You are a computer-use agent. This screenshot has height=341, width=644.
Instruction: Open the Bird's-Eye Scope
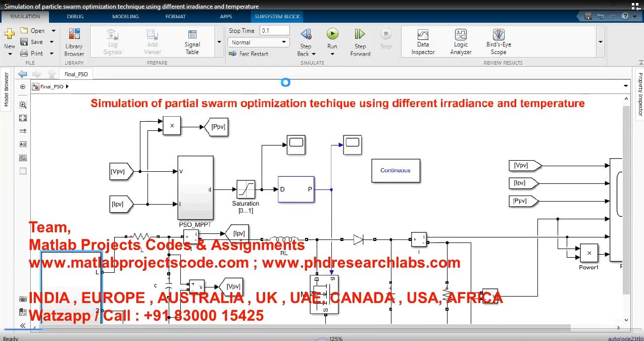[x=499, y=42]
